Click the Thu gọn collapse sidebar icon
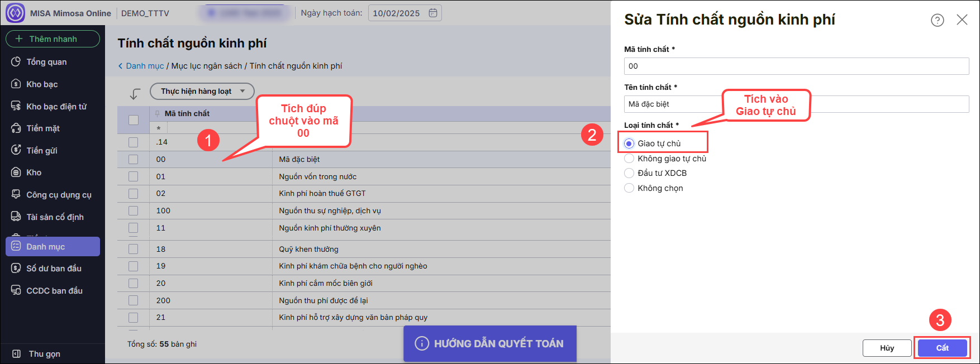This screenshot has width=980, height=364. (x=17, y=353)
